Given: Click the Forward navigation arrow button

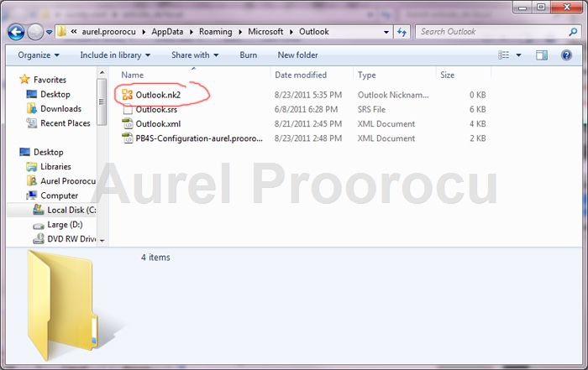Looking at the screenshot, I should (x=35, y=32).
